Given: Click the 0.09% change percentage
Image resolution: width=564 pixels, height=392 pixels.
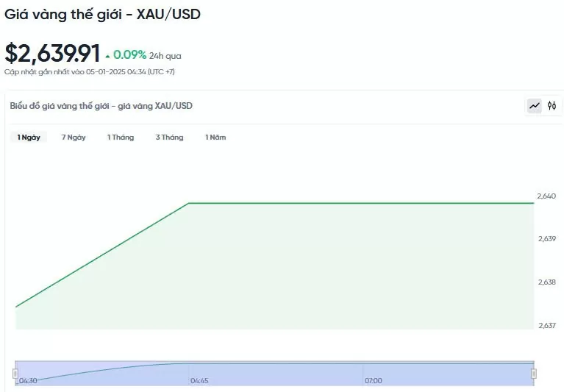Looking at the screenshot, I should tap(129, 54).
